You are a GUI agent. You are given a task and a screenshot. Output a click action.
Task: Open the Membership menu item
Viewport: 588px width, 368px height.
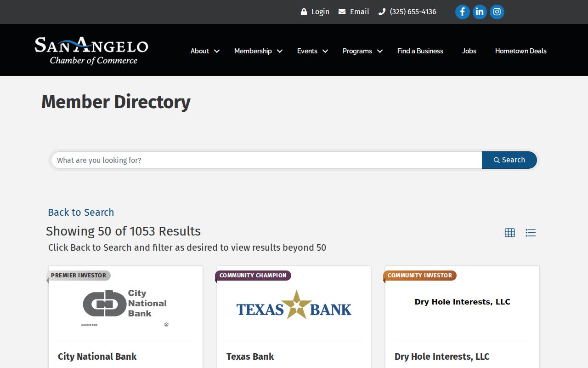(253, 51)
